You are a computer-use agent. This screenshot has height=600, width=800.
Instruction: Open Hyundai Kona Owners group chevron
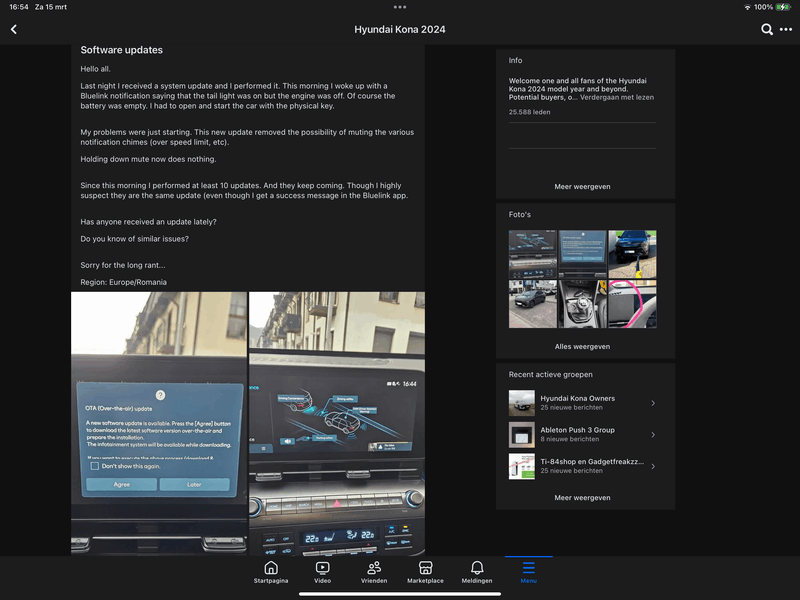[653, 403]
